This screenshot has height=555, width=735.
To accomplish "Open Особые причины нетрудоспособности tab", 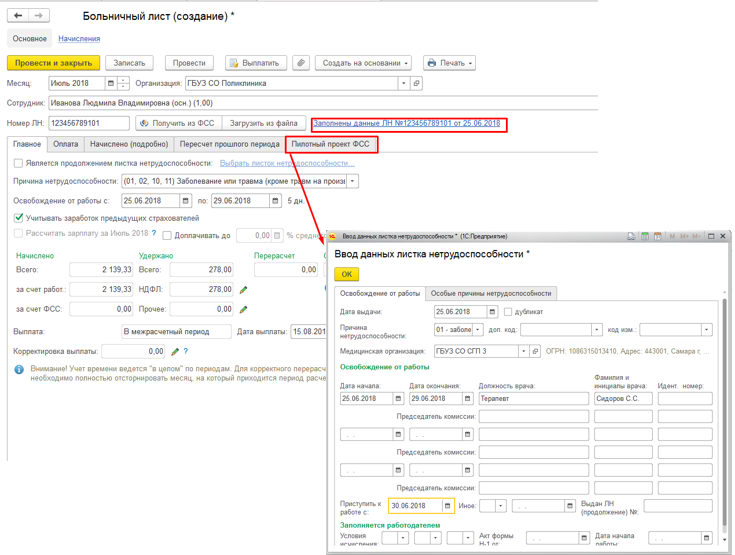I will pos(490,293).
